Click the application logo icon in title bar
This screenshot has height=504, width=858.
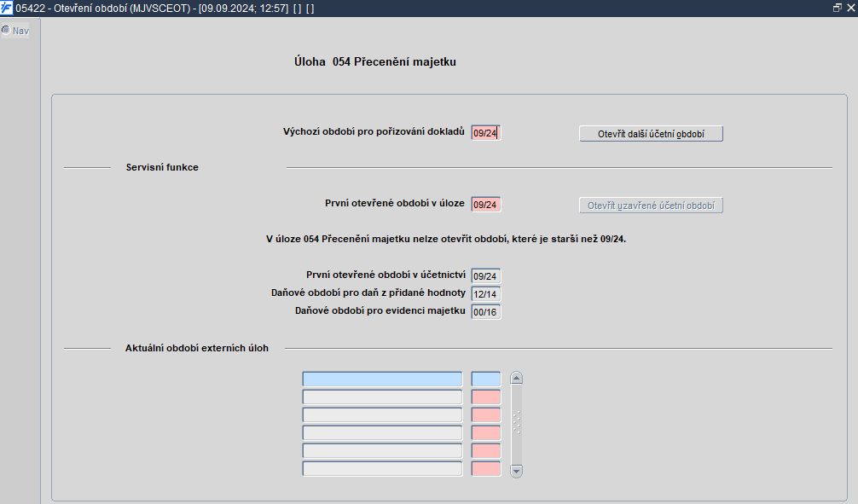point(7,9)
